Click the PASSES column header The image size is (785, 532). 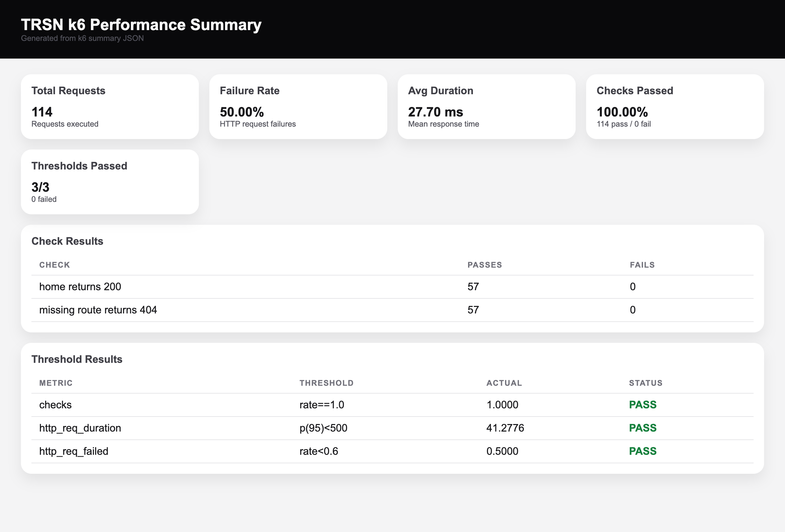click(485, 265)
